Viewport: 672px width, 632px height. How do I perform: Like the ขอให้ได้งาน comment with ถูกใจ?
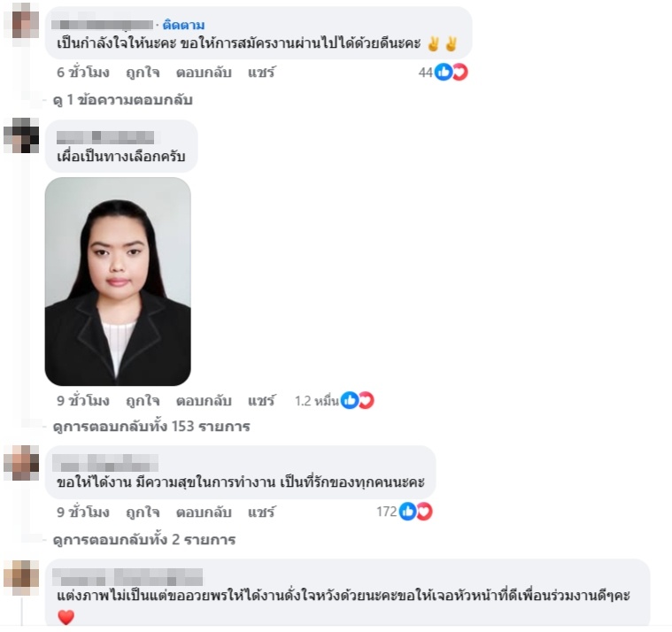coord(143,512)
